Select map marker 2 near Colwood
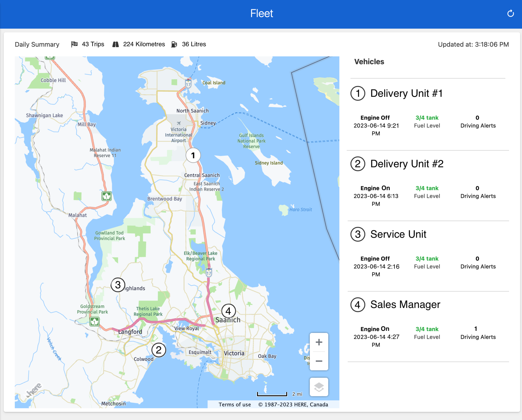Viewport: 522px width, 420px height. click(159, 350)
